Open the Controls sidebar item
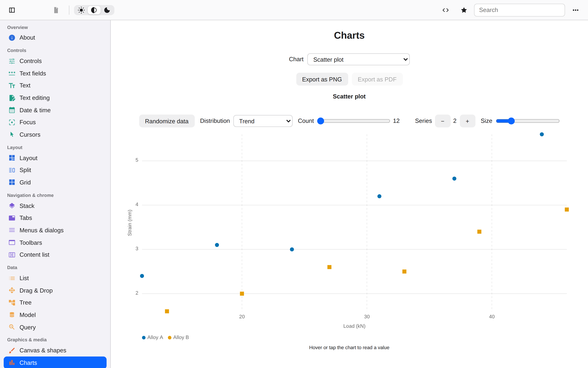The height and width of the screenshot is (368, 588). (55, 61)
